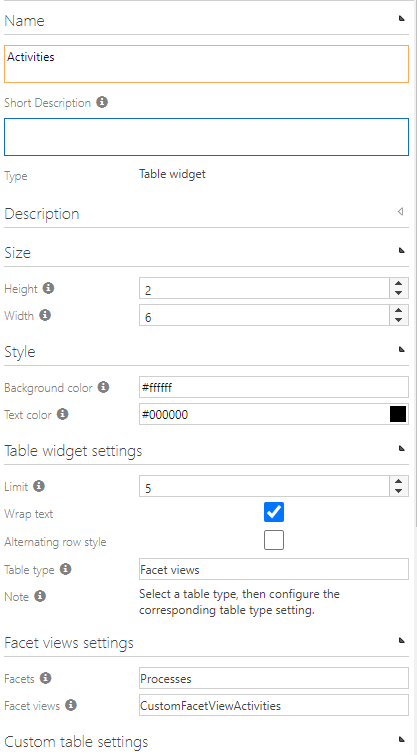Collapse the Size section
This screenshot has height=755, width=417.
coord(401,250)
